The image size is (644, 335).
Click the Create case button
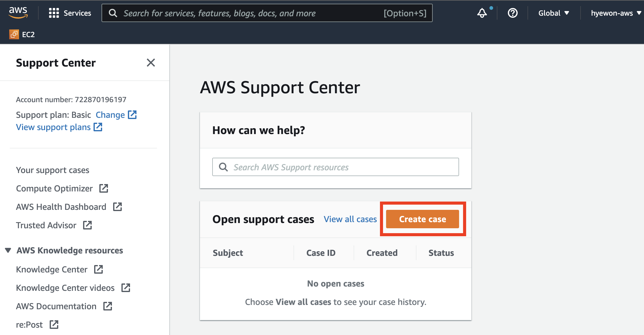tap(422, 219)
